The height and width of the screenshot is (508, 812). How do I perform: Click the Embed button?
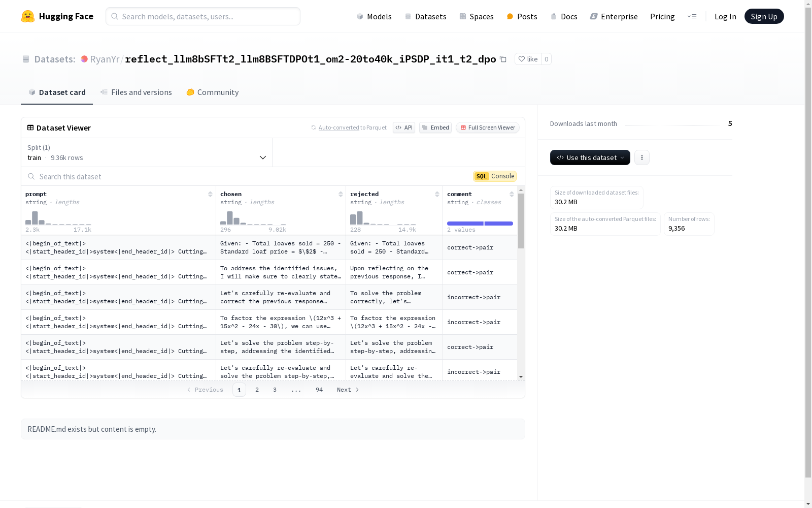click(x=435, y=128)
